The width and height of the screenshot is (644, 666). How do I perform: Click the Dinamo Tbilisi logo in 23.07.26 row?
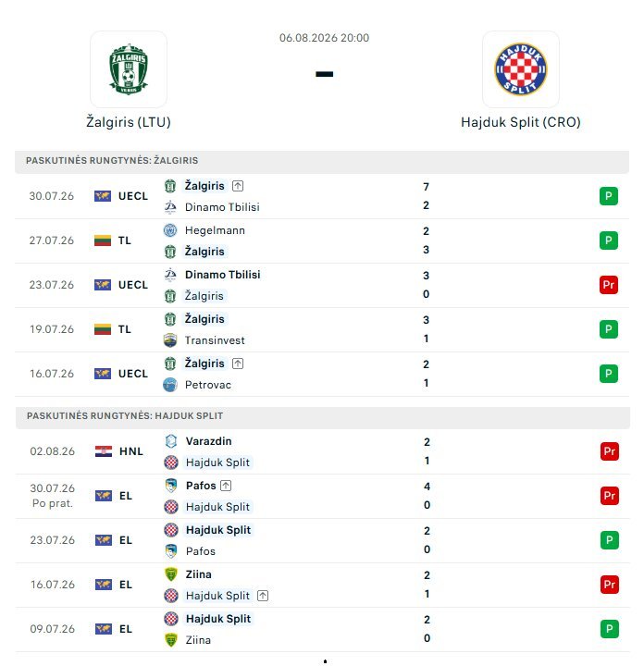tap(170, 275)
